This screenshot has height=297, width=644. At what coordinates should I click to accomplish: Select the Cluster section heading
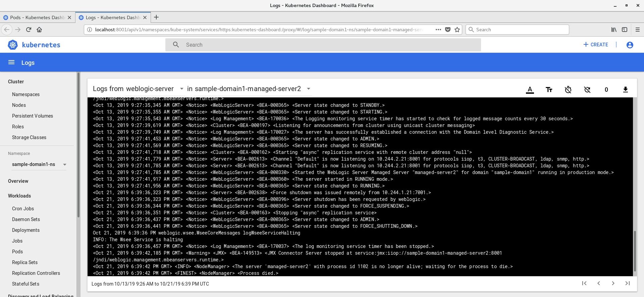[x=16, y=82]
